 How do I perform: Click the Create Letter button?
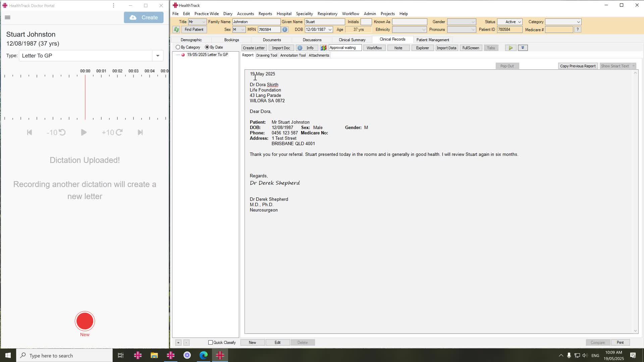coord(254,48)
